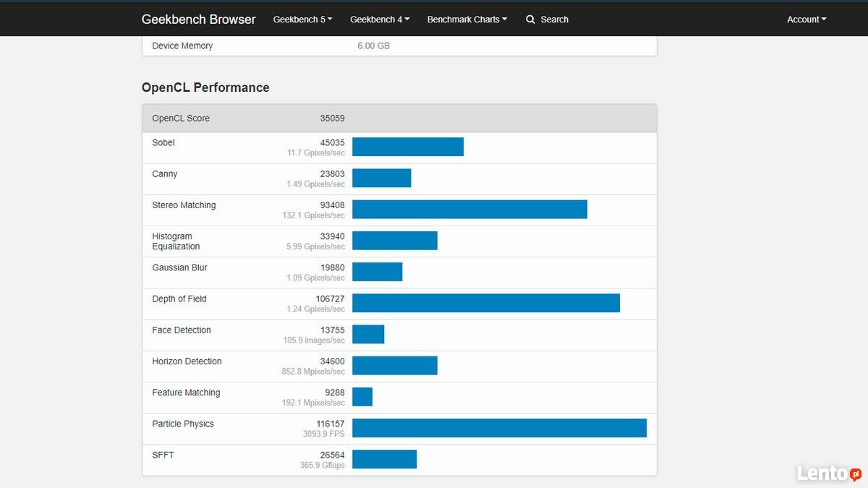Click the SFFT score bar
Screen dimensions: 868x488
tap(384, 459)
